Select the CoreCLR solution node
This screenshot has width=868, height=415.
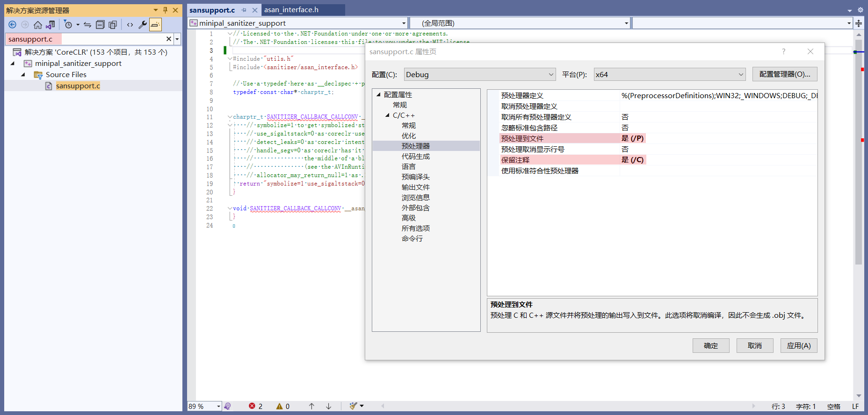point(96,52)
